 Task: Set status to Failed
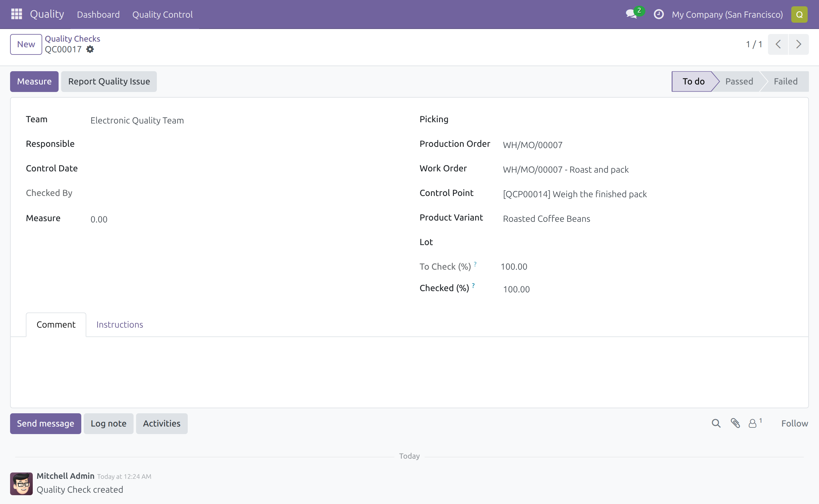pyautogui.click(x=785, y=81)
